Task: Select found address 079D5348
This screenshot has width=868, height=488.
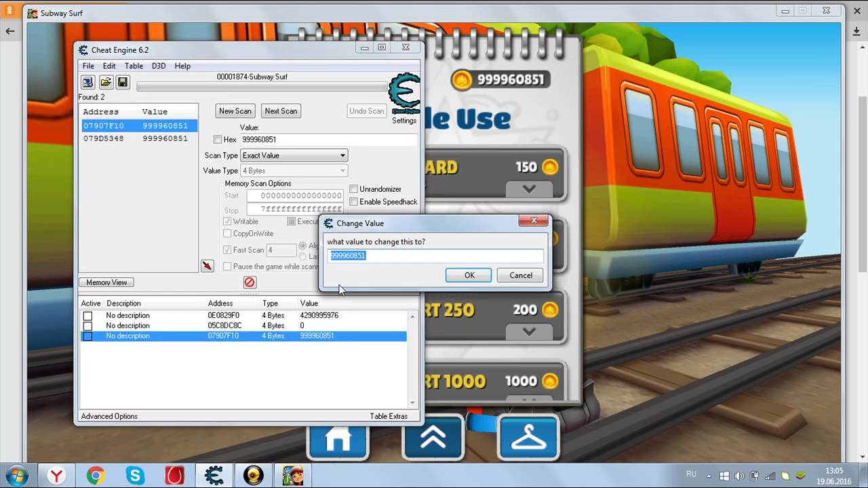Action: 139,138
